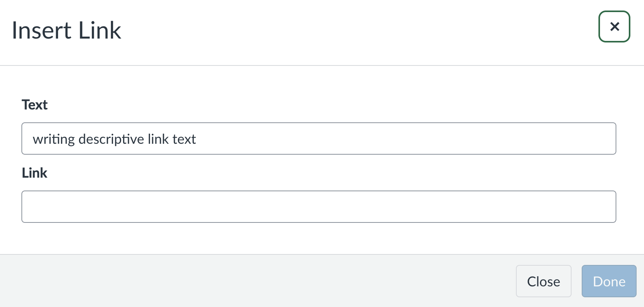Click the final word "text" in Text field
The image size is (644, 307).
coord(184,139)
